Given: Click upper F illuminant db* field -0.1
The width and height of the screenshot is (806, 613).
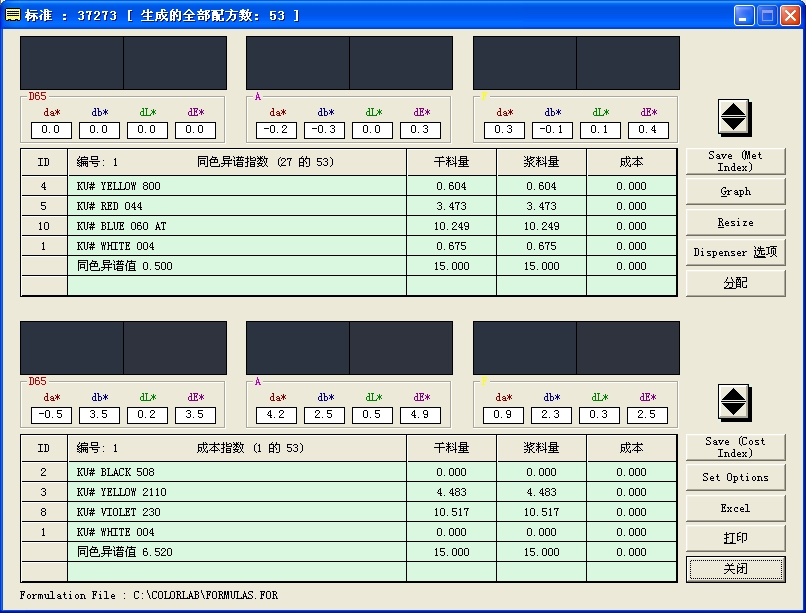Looking at the screenshot, I should (552, 130).
